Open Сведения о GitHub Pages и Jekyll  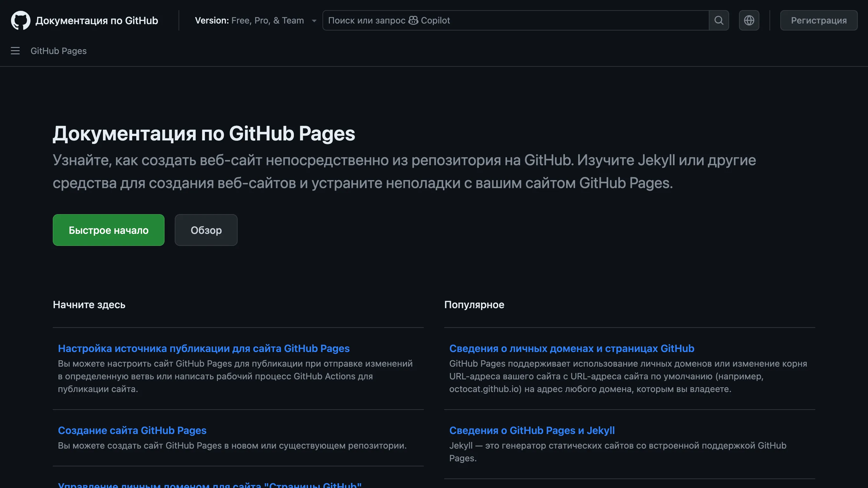click(x=532, y=430)
